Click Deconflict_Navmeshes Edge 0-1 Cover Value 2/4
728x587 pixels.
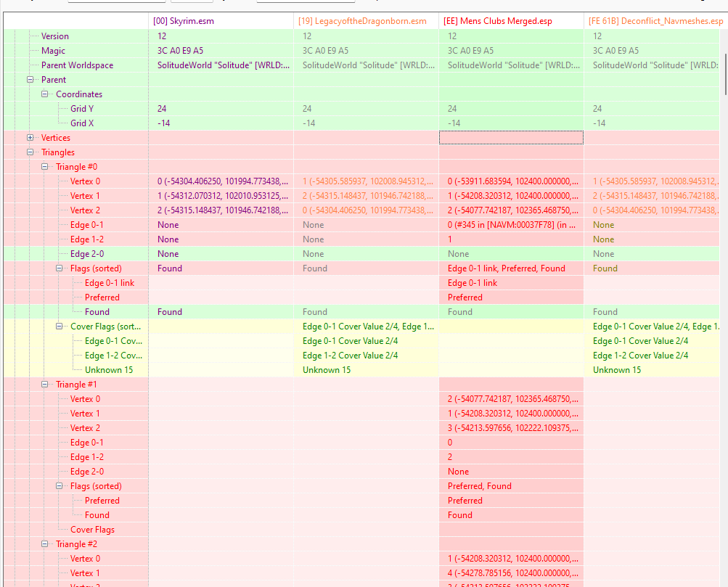[x=640, y=341]
